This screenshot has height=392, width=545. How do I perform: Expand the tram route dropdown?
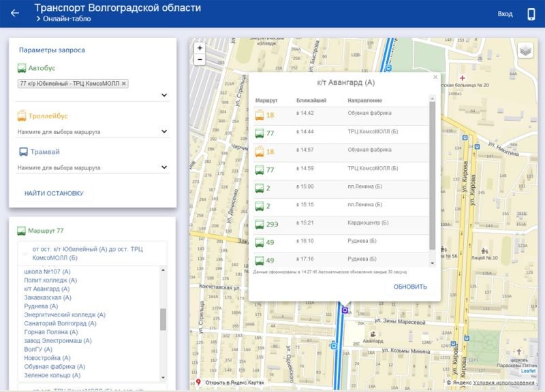(x=164, y=167)
